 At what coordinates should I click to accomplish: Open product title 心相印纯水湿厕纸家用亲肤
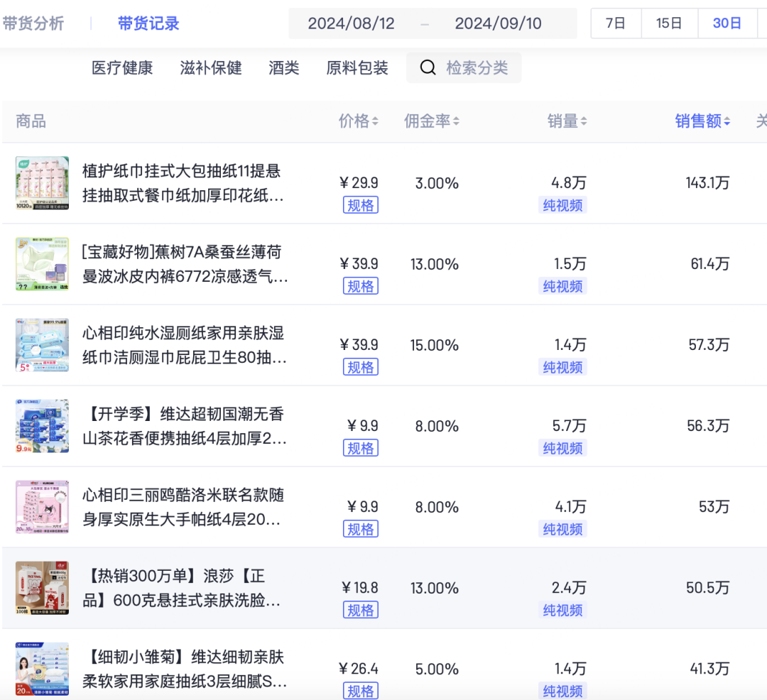(x=185, y=345)
